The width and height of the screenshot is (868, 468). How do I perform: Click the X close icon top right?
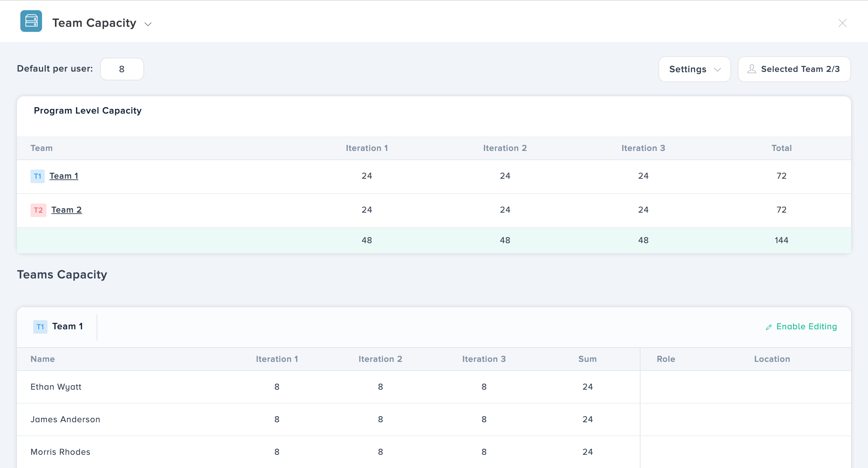[x=843, y=23]
